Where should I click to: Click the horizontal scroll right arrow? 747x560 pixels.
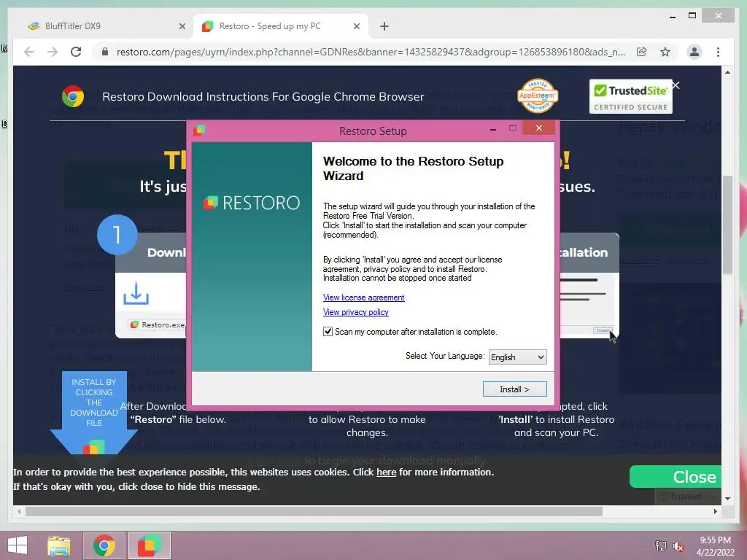pos(715,511)
